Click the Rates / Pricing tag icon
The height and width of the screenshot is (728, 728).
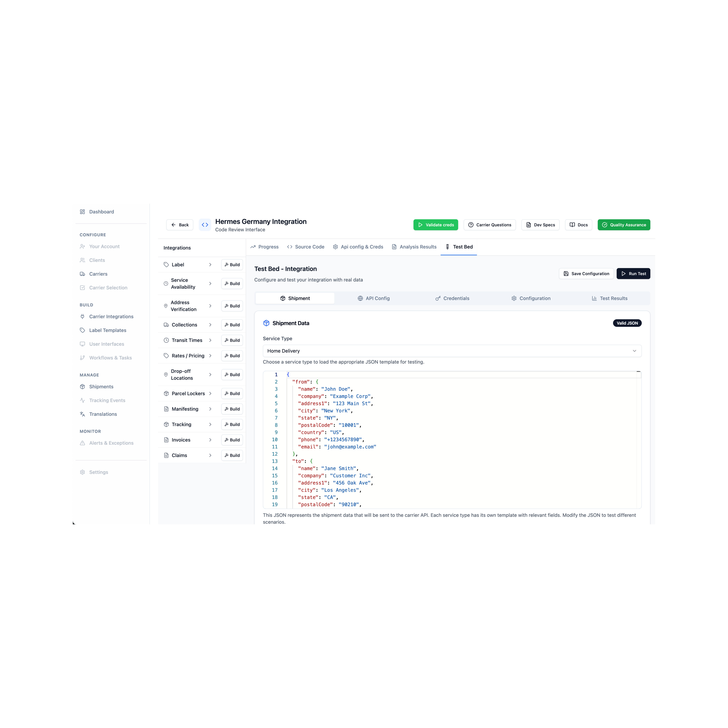pyautogui.click(x=166, y=356)
